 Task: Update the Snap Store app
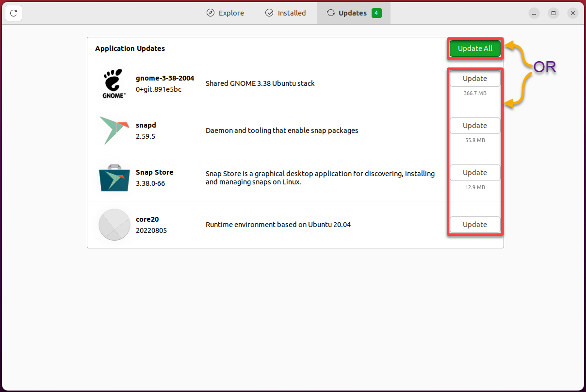(475, 173)
